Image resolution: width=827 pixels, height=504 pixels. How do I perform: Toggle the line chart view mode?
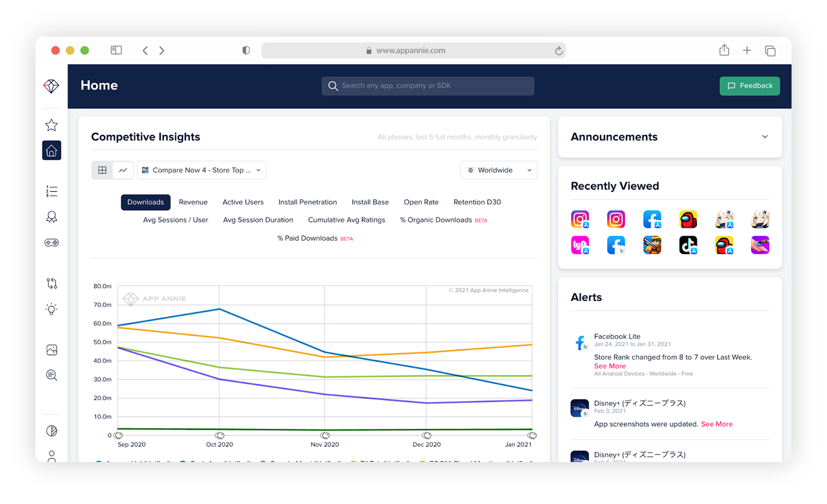pos(123,170)
